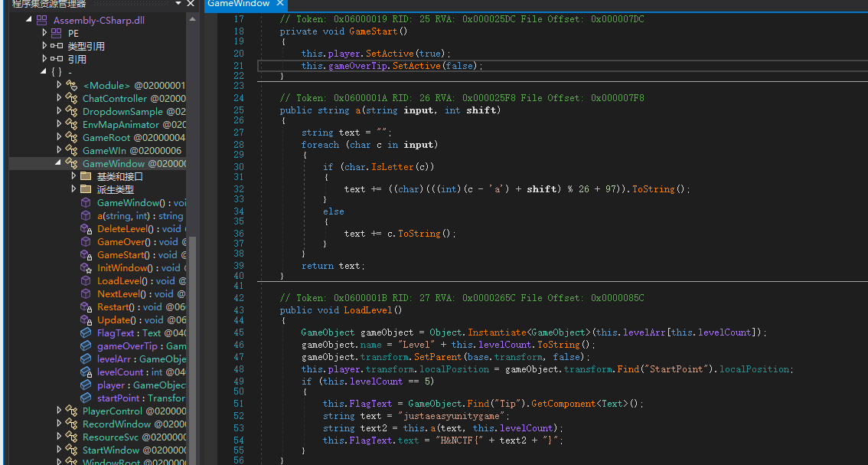
Task: Click Instantiate in the code on line 45
Action: click(x=497, y=332)
